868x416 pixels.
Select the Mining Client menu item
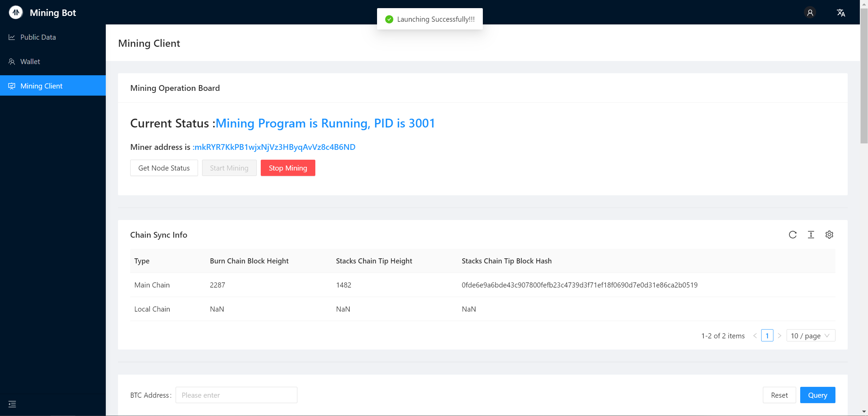click(53, 85)
